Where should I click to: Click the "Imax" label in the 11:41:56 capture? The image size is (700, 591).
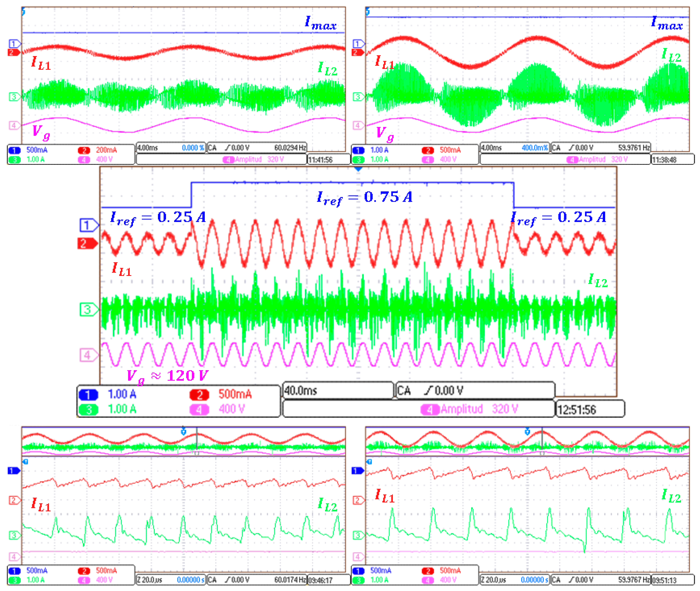[321, 23]
